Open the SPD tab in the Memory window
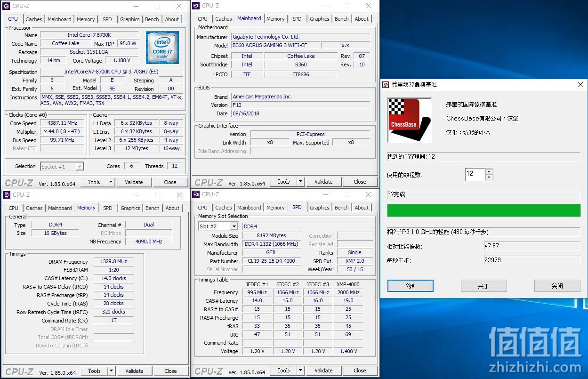Viewport: 588px width, 379px height. (108, 208)
